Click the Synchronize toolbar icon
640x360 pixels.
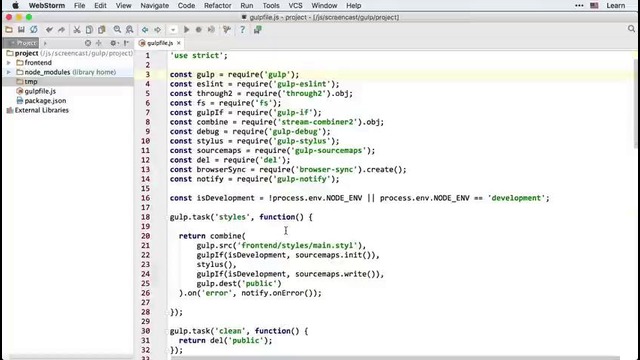(x=33, y=30)
